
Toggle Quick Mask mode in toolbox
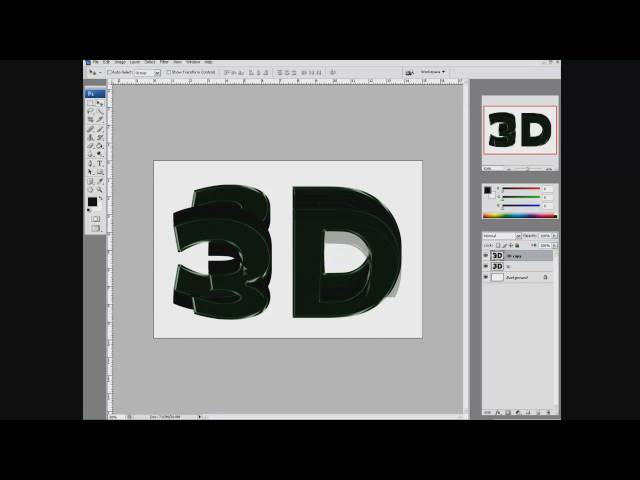click(x=96, y=219)
